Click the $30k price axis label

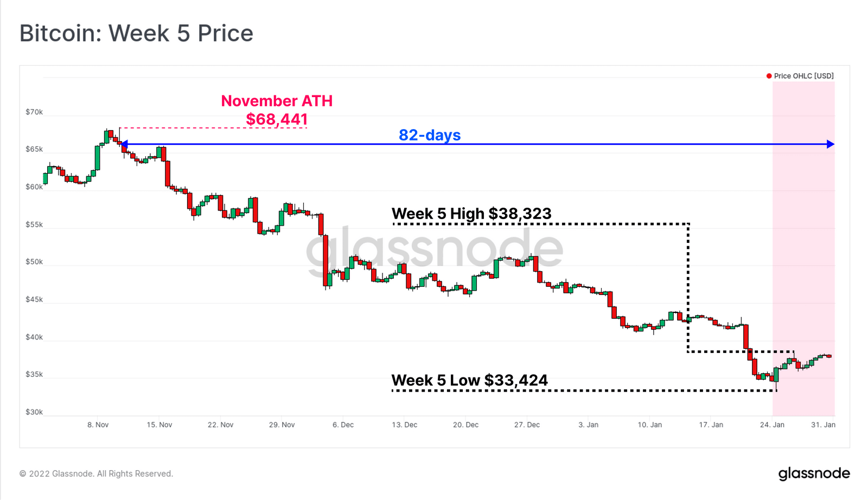[x=34, y=412]
